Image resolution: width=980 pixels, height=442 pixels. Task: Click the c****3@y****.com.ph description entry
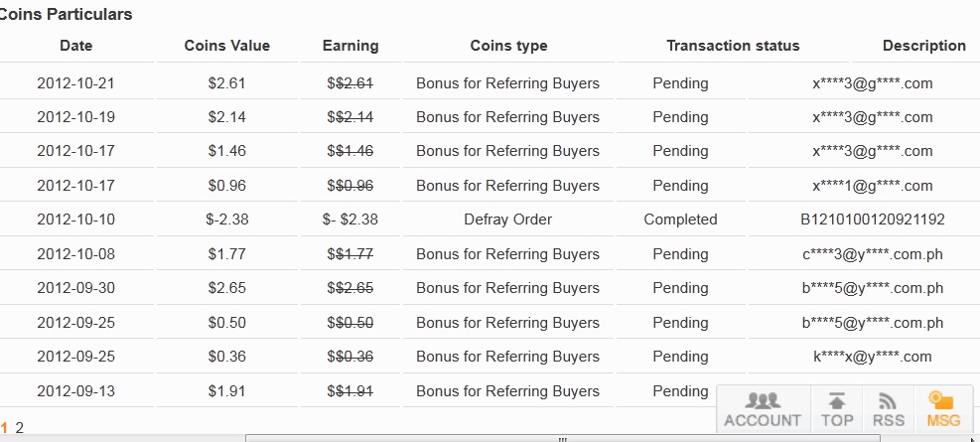(x=873, y=254)
